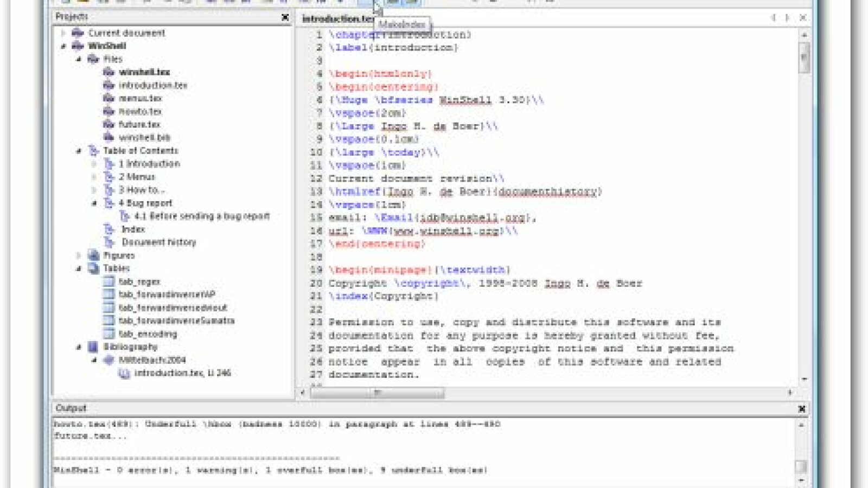868x488 pixels.
Task: Click the winshell.bib file icon
Action: (x=108, y=137)
